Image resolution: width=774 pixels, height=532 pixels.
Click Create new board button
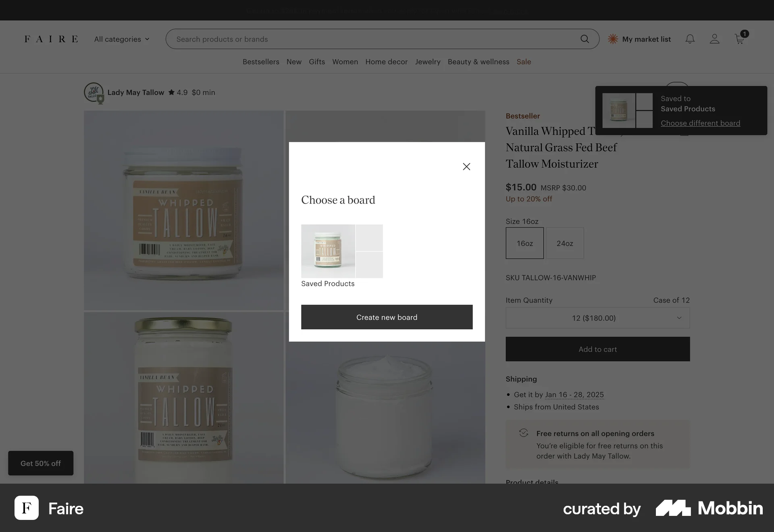tap(387, 317)
